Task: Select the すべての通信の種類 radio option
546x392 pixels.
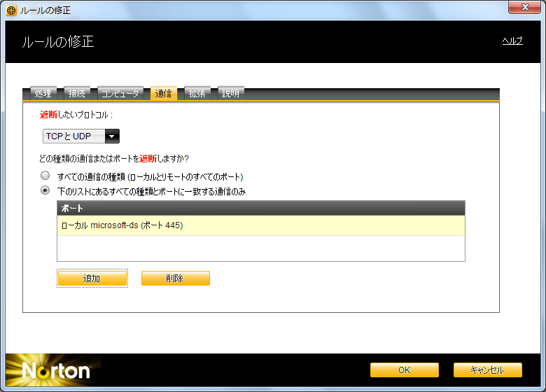Action: click(45, 176)
